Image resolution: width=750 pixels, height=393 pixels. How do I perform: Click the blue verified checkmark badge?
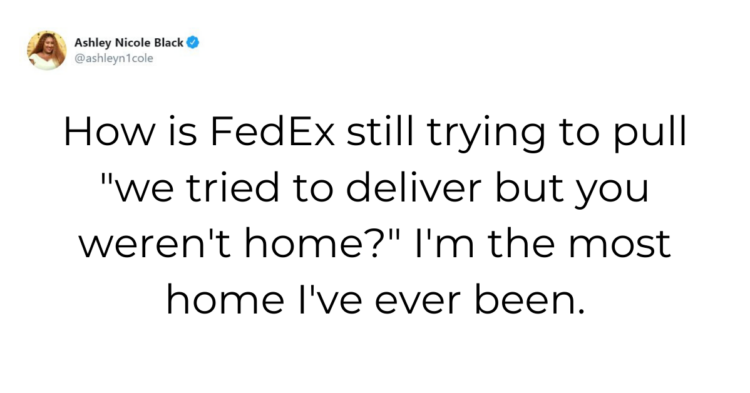tap(193, 43)
